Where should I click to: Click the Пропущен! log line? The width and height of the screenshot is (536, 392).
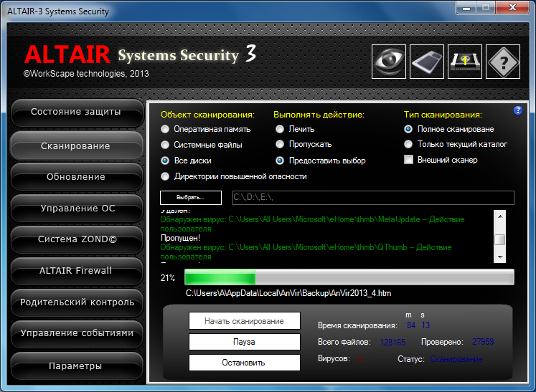click(x=180, y=238)
